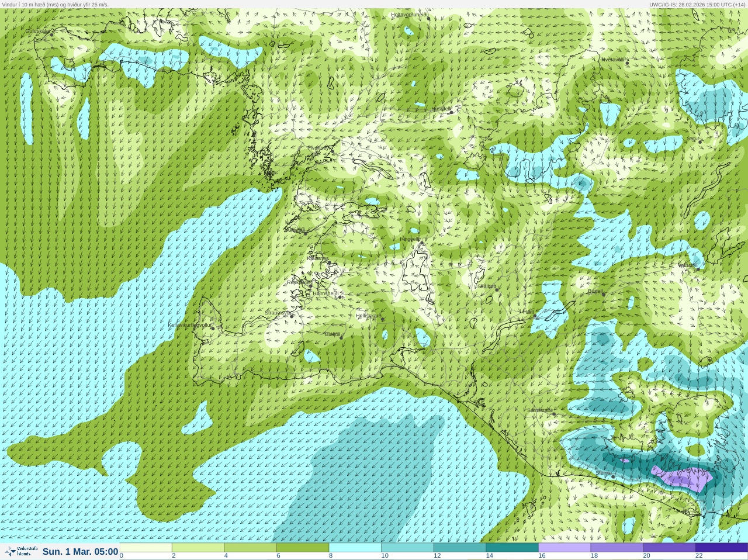748x560 pixels.
Task: Click the Skálholt station label
Action: 486,286
